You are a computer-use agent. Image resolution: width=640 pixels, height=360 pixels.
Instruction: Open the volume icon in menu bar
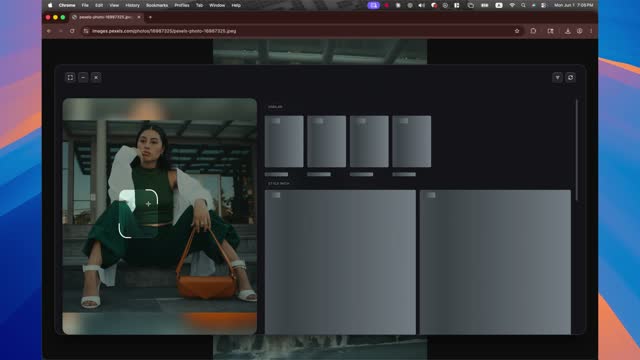tap(422, 5)
